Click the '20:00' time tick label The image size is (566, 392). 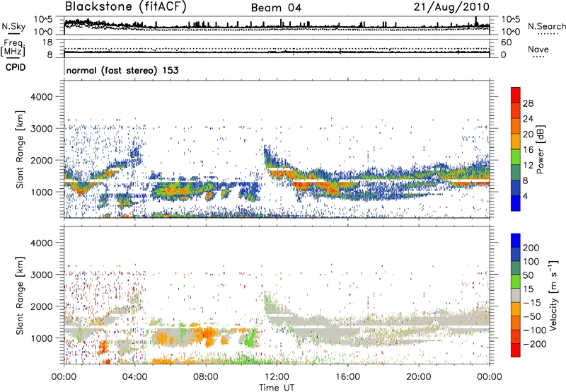418,377
